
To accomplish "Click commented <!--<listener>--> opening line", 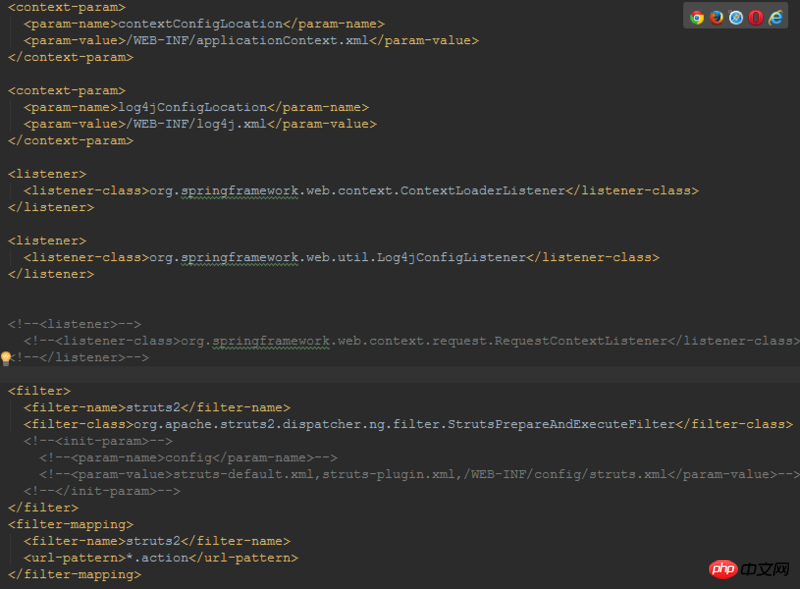I will tap(74, 324).
